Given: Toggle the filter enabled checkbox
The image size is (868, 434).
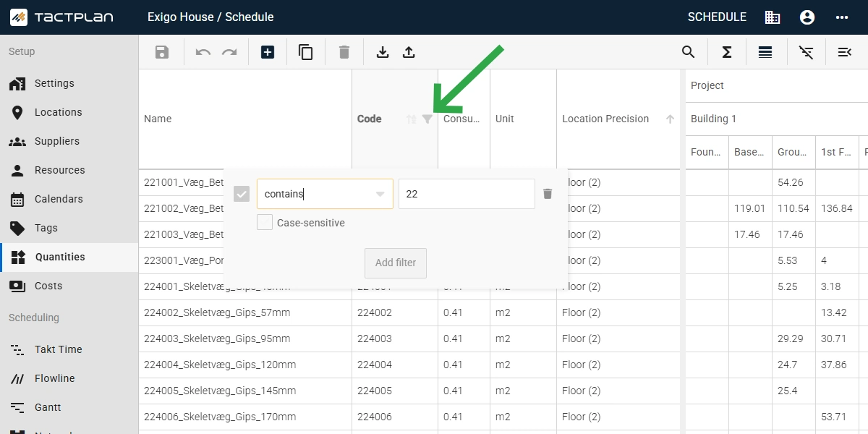Looking at the screenshot, I should click(x=242, y=194).
